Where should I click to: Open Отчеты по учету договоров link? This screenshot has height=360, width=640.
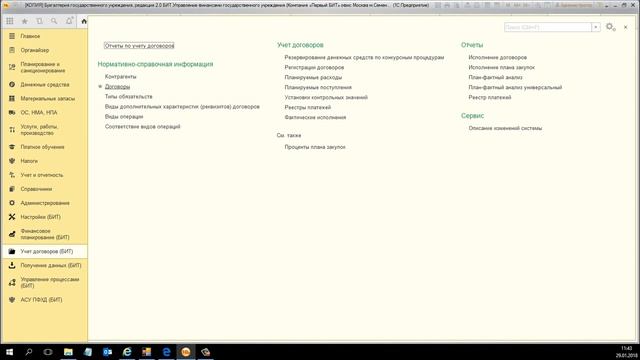139,46
